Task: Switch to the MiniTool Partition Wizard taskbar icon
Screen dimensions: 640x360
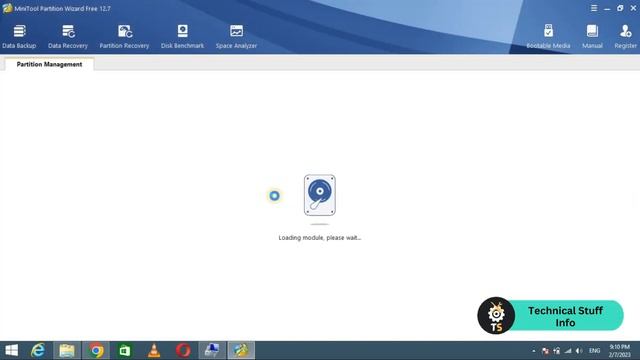Action: pyautogui.click(x=241, y=350)
